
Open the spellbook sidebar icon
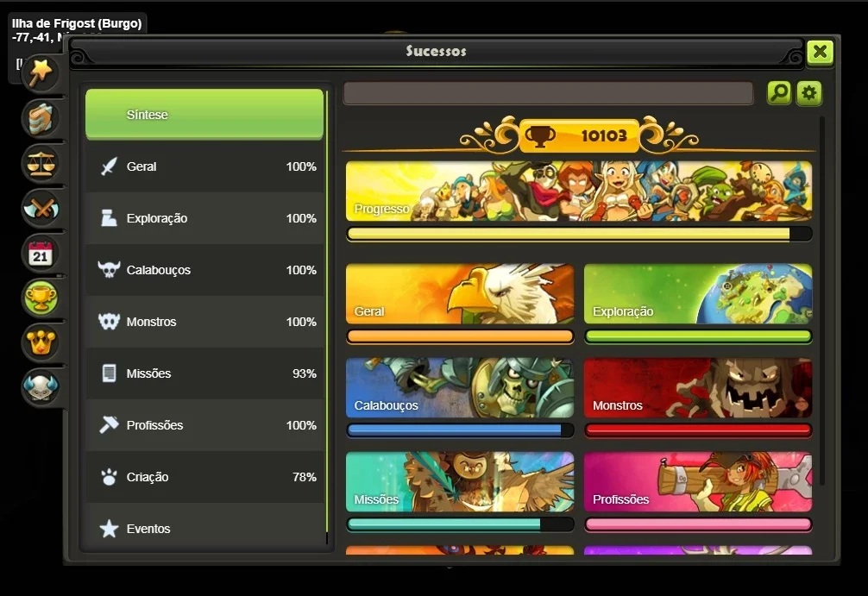click(x=41, y=118)
